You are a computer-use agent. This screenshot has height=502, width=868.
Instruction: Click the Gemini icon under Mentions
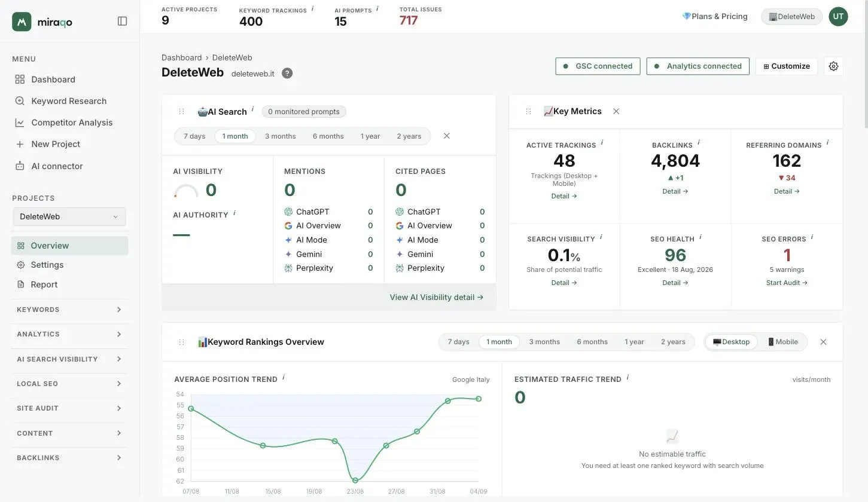coord(288,254)
